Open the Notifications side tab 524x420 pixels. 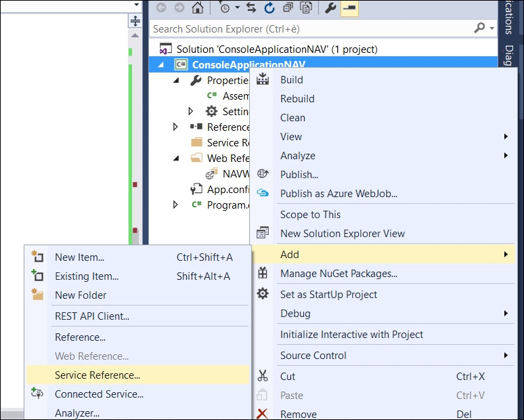509,18
